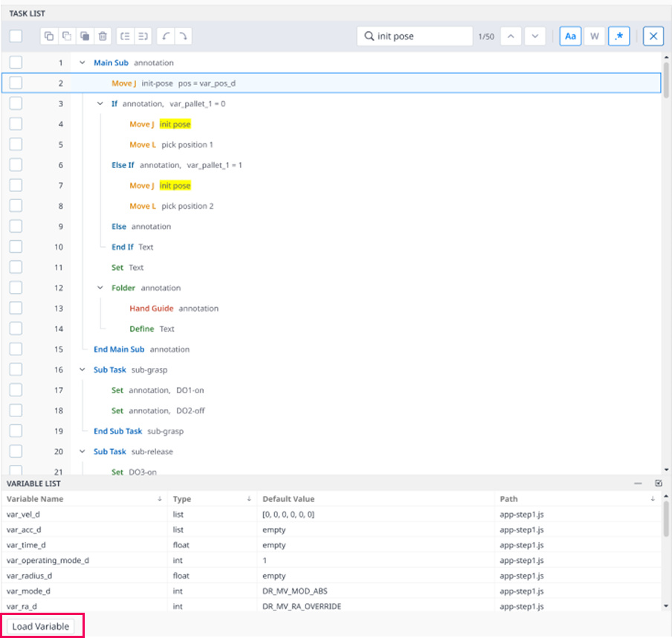Select Else If var_pallet_1 = 1 line
Viewport: 672px width, 638px height.
click(x=332, y=165)
